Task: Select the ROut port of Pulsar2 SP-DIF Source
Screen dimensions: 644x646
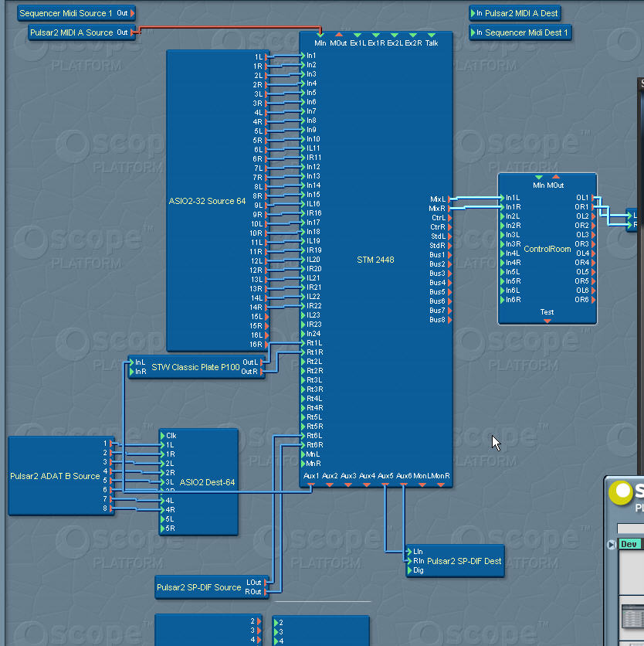Action: pyautogui.click(x=266, y=592)
